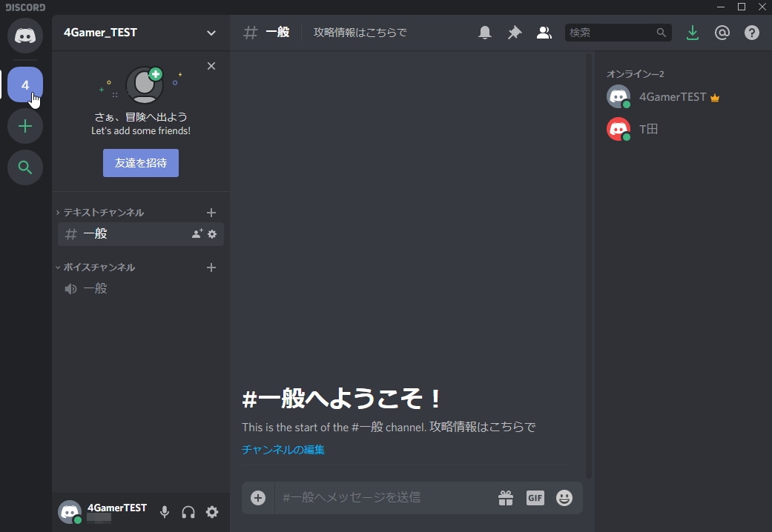Open the Nitro gift icon

(x=506, y=498)
